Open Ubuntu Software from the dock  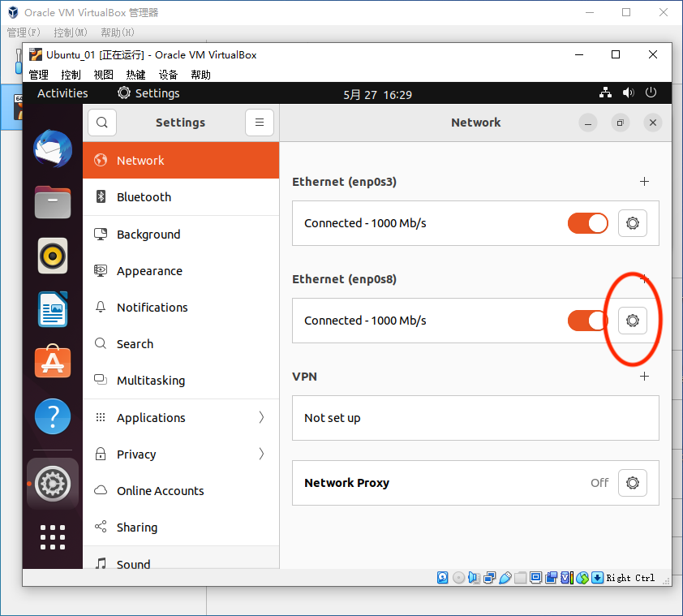[x=53, y=361]
